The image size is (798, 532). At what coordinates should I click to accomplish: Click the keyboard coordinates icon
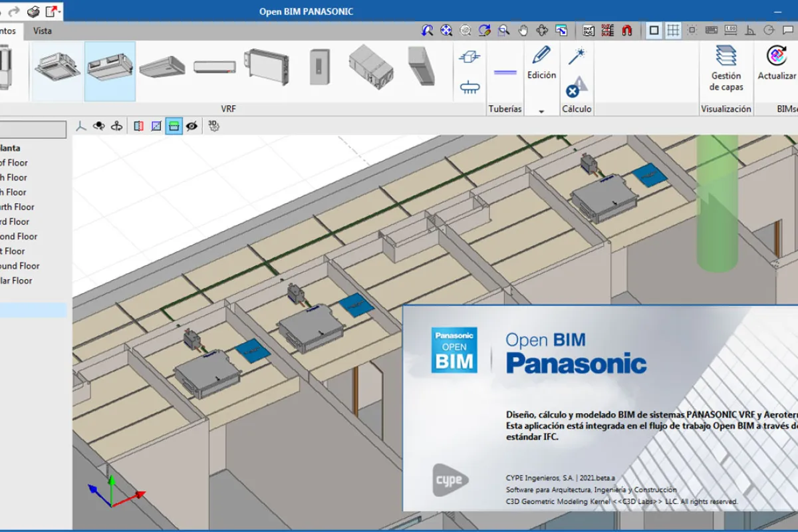coord(712,30)
